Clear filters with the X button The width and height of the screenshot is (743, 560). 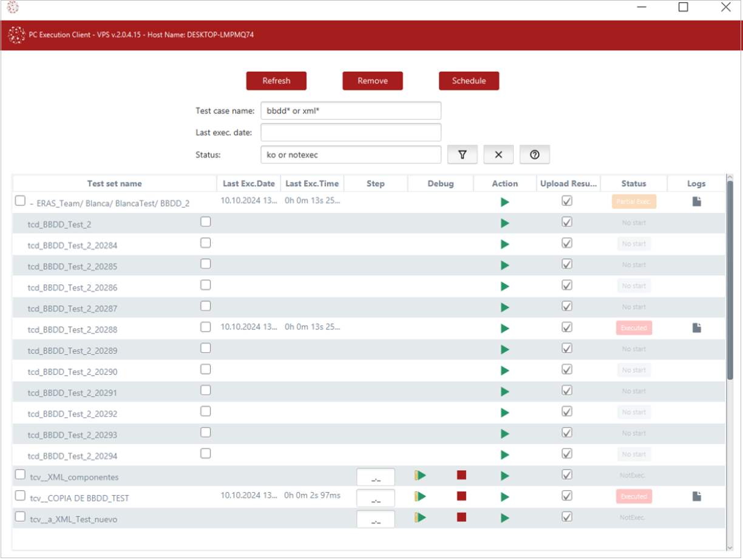pyautogui.click(x=498, y=155)
